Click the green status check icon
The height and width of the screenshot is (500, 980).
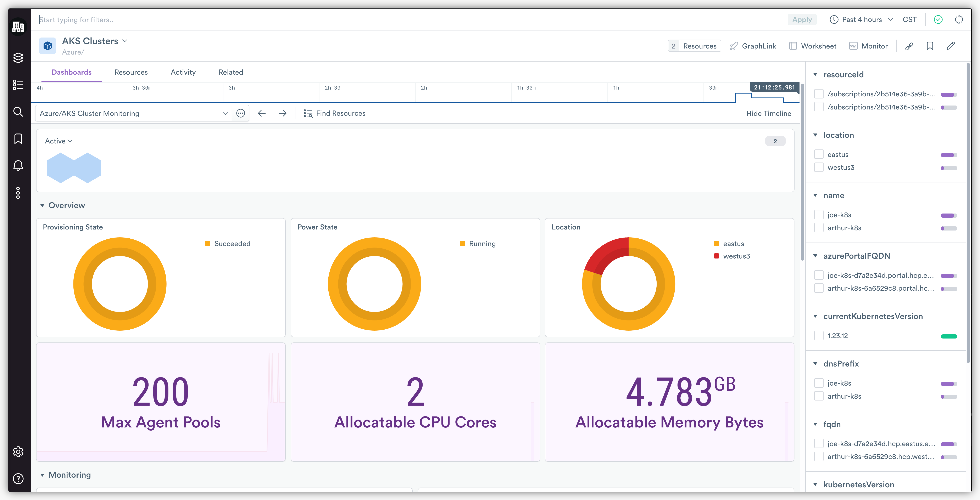click(938, 19)
